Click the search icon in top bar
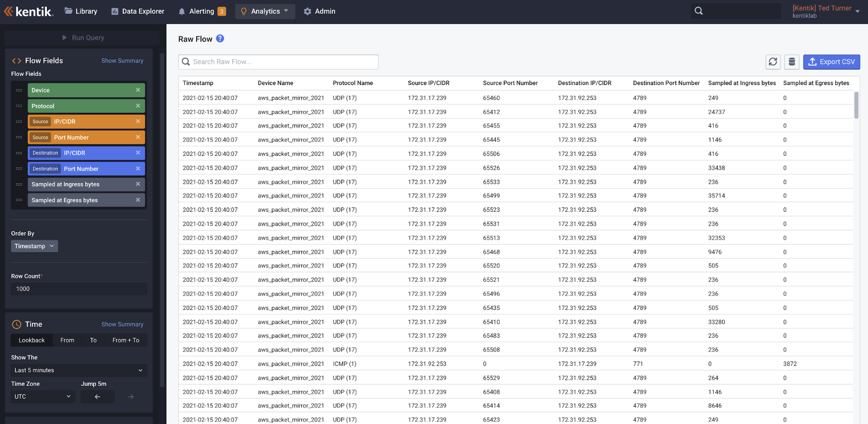868x424 pixels. pos(698,11)
